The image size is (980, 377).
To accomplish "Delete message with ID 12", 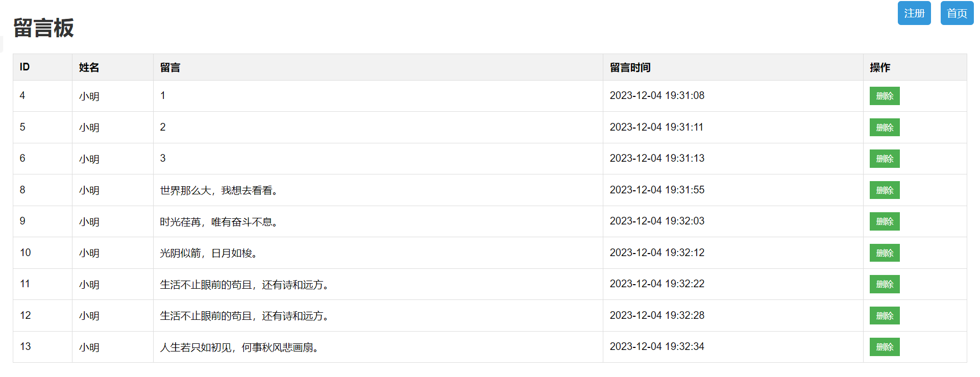I will click(x=885, y=316).
